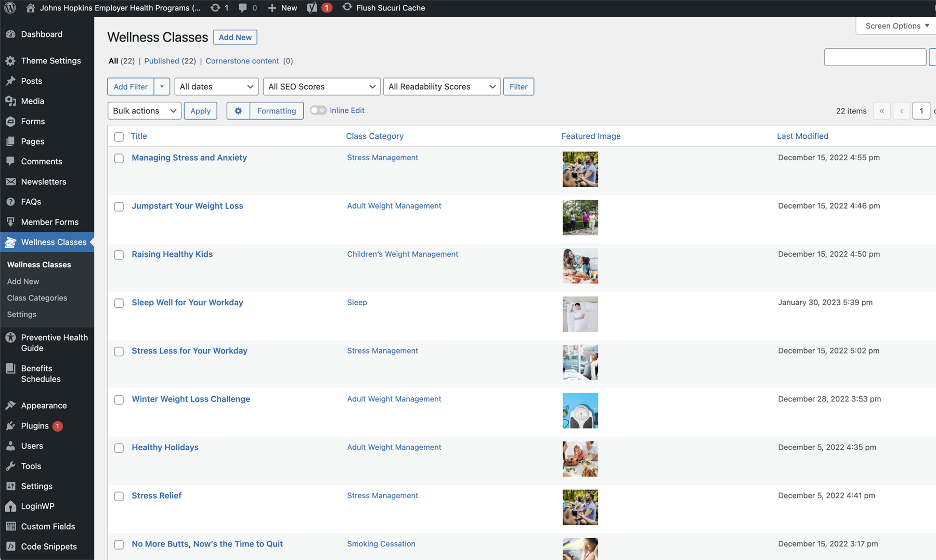Click the Add New button
This screenshot has height=560, width=936.
coord(235,37)
